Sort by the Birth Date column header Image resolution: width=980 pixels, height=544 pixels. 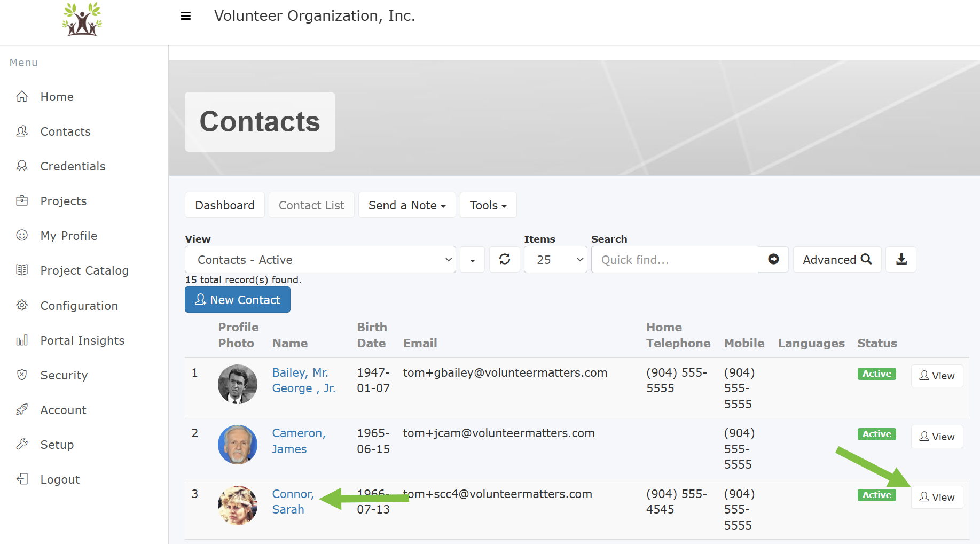coord(372,335)
